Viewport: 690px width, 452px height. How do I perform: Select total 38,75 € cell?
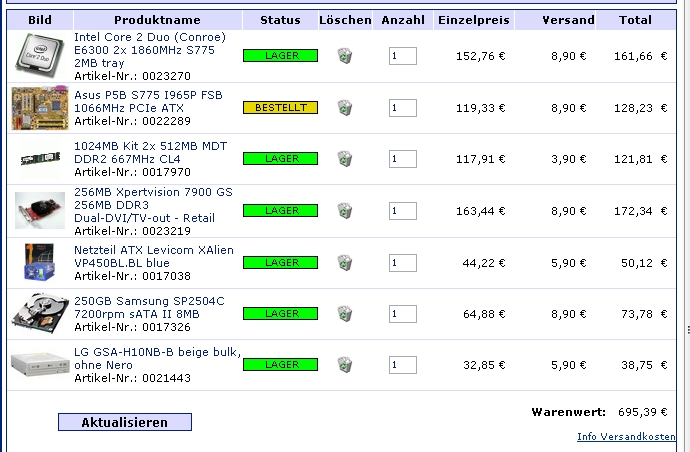pyautogui.click(x=644, y=365)
